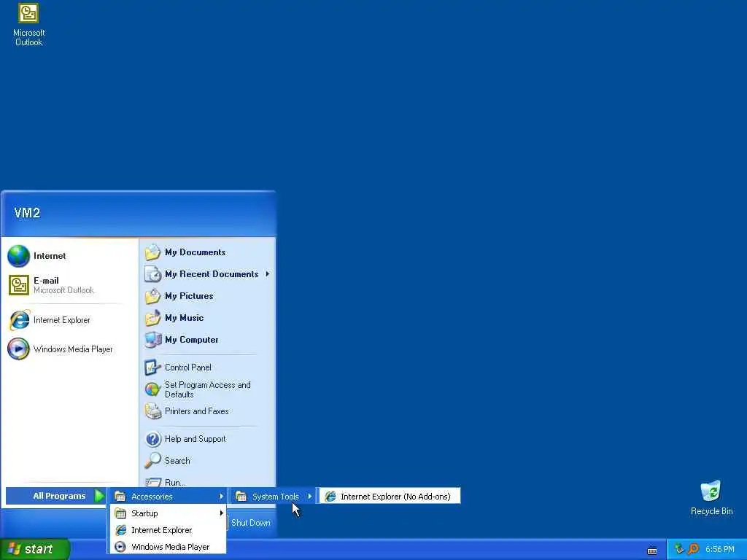Viewport: 747px width, 560px height.
Task: Click the My Pictures label
Action: point(189,296)
